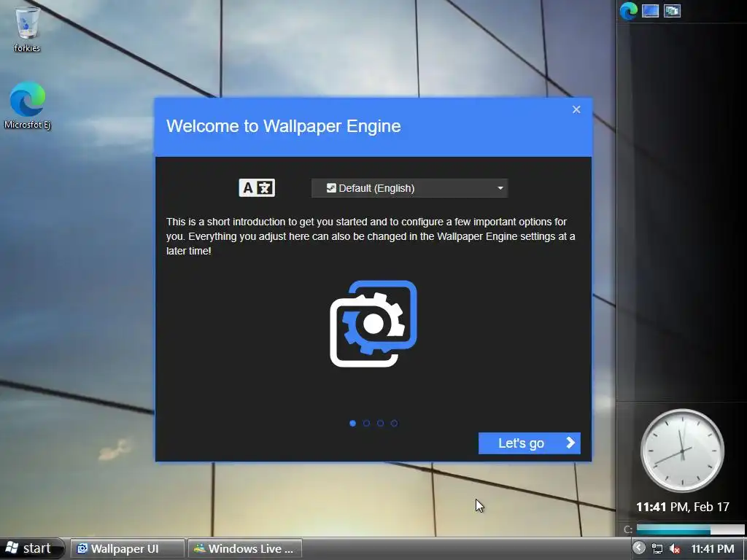
Task: Click the desktop monitor icon in sidebar
Action: (650, 11)
